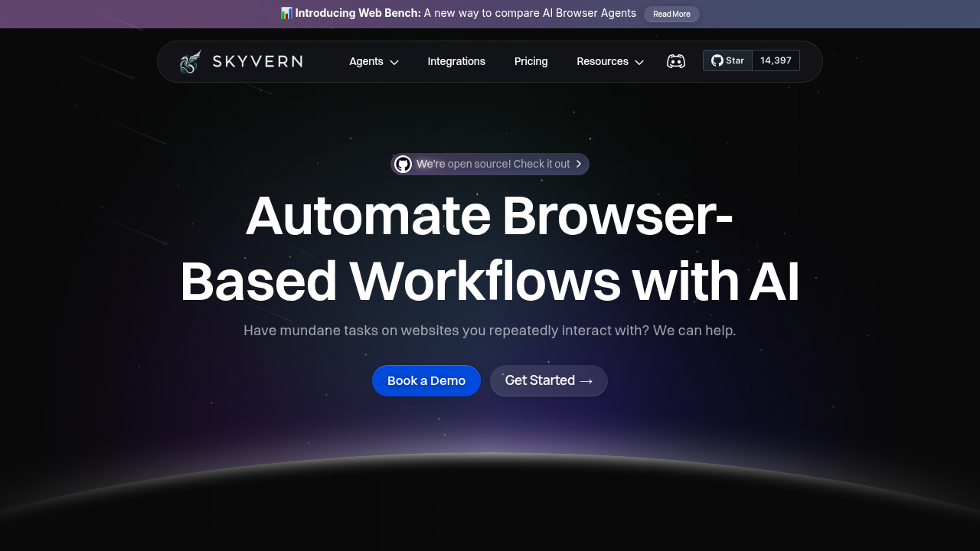Click the Skyvern dragon logo
This screenshot has height=551, width=980.
click(190, 61)
